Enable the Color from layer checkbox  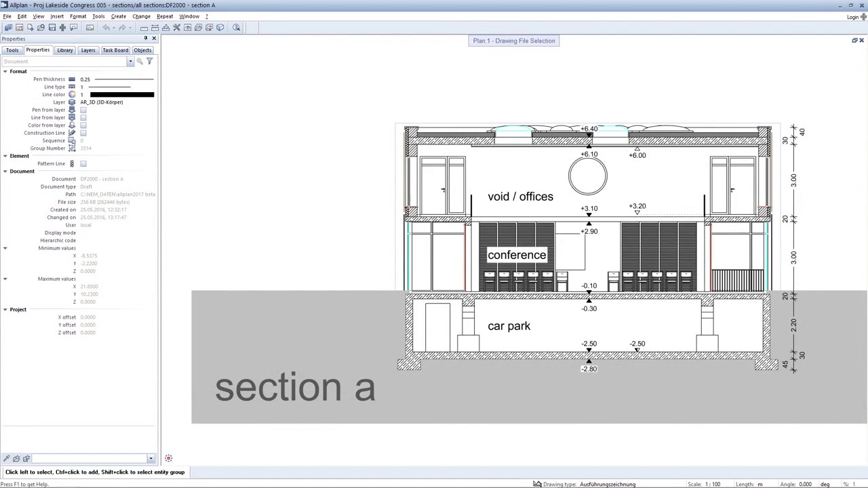(83, 125)
